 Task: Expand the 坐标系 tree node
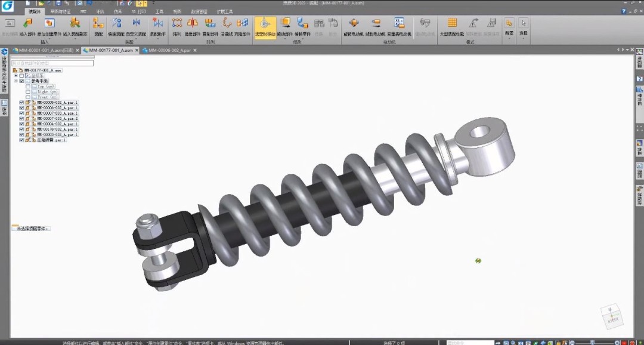pos(16,76)
